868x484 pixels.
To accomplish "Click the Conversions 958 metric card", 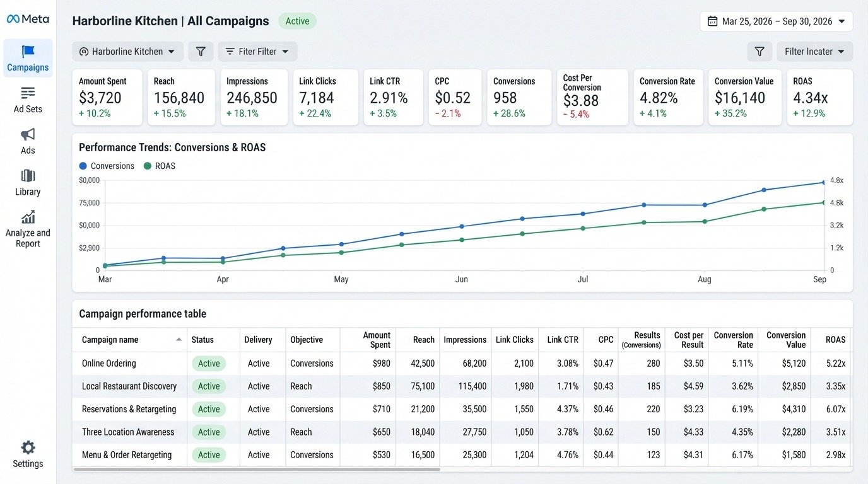I will click(519, 97).
